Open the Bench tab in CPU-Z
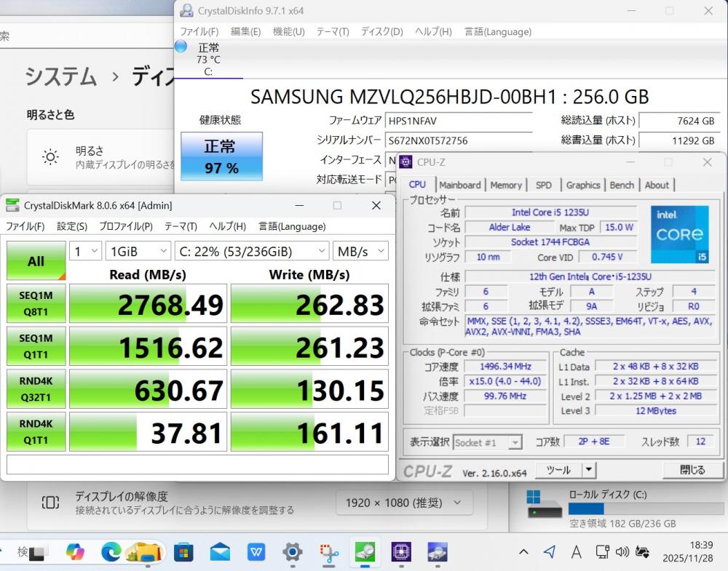Screen dimensions: 728x571 [x=622, y=185]
